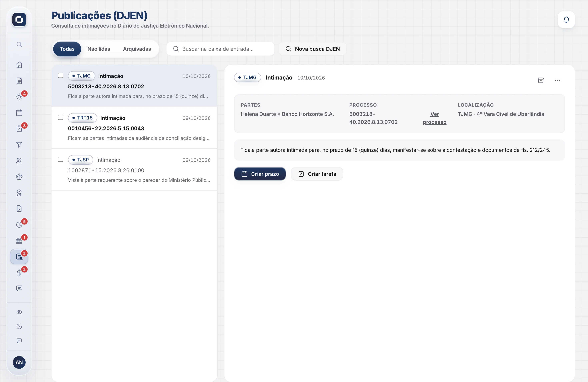The width and height of the screenshot is (588, 382).
Task: Select the Todas tab
Action: click(67, 49)
